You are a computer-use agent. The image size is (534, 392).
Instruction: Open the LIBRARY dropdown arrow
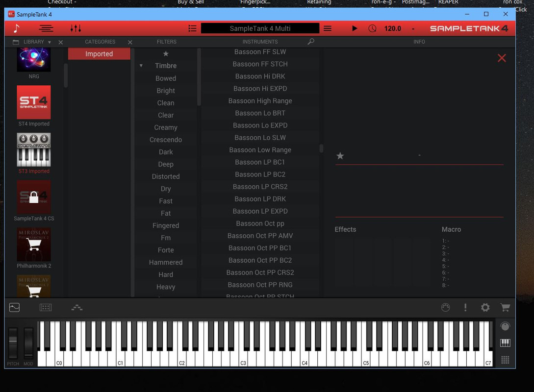(50, 42)
